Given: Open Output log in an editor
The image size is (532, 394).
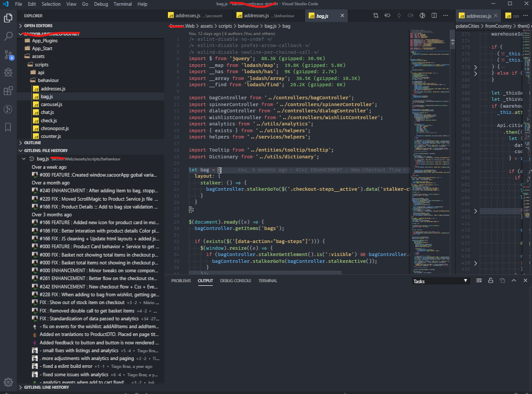Looking at the screenshot, I should click(x=502, y=280).
